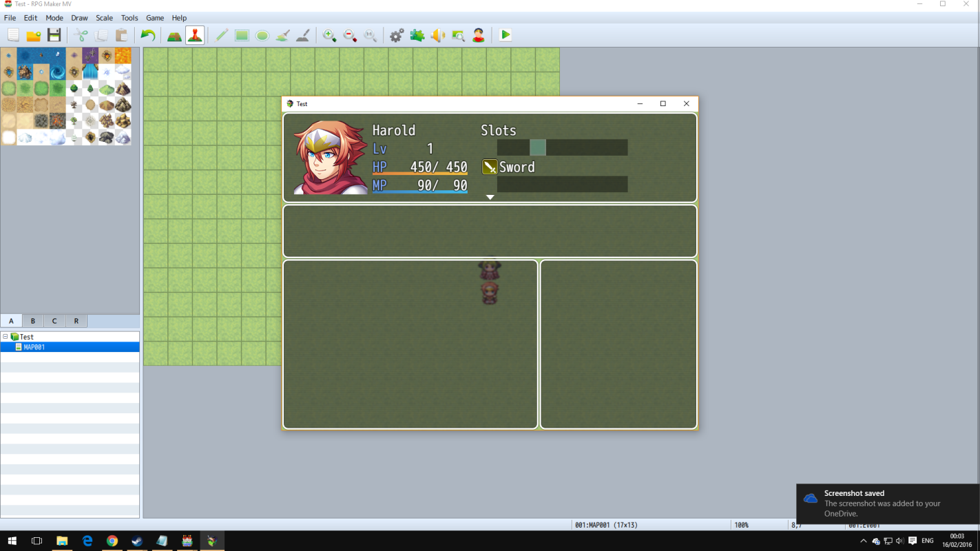Image resolution: width=980 pixels, height=551 pixels.
Task: Click Harold's blue MP gauge
Action: click(420, 192)
